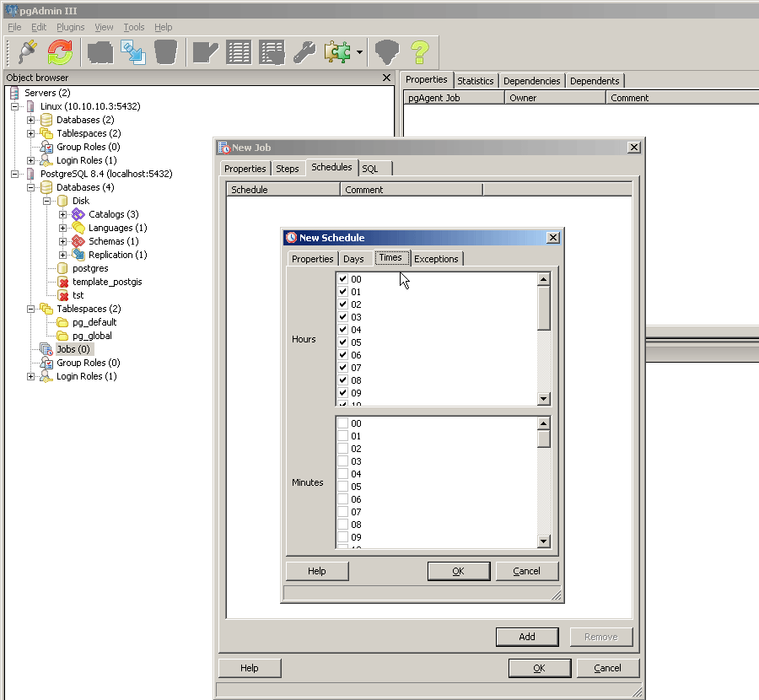Image resolution: width=759 pixels, height=700 pixels.
Task: Click the Schemas (1) icon
Action: [78, 241]
